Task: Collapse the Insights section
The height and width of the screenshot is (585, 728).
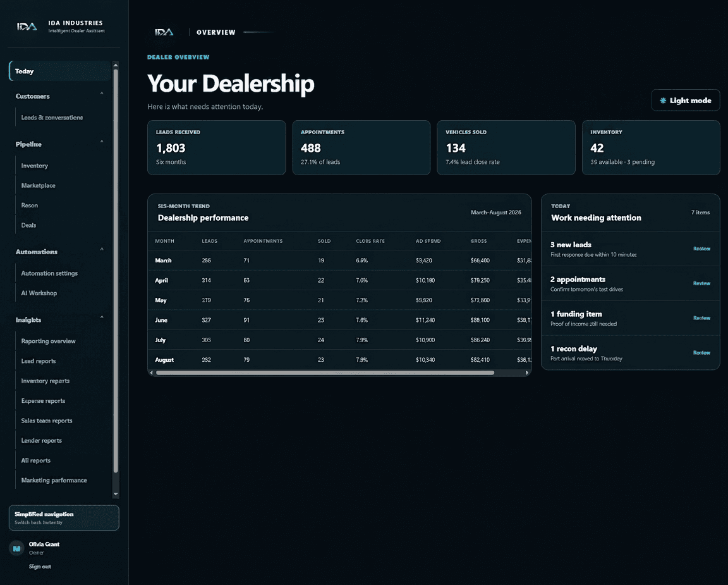Action: (102, 317)
